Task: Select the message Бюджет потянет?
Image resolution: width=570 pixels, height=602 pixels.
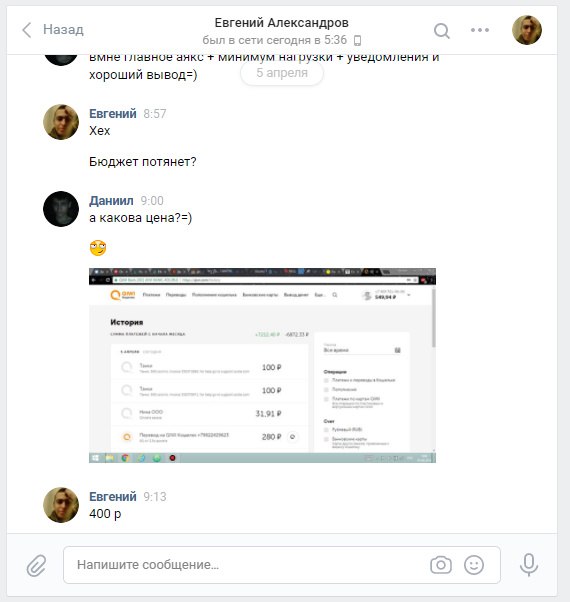Action: pos(142,162)
